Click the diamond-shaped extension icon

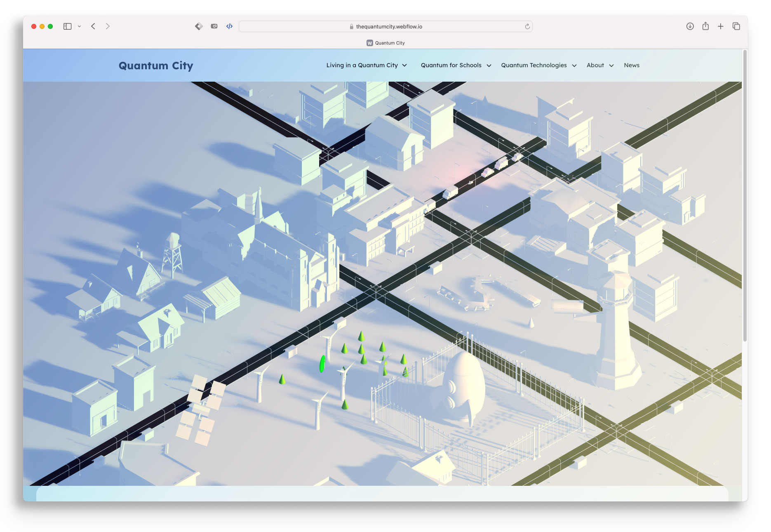(199, 26)
